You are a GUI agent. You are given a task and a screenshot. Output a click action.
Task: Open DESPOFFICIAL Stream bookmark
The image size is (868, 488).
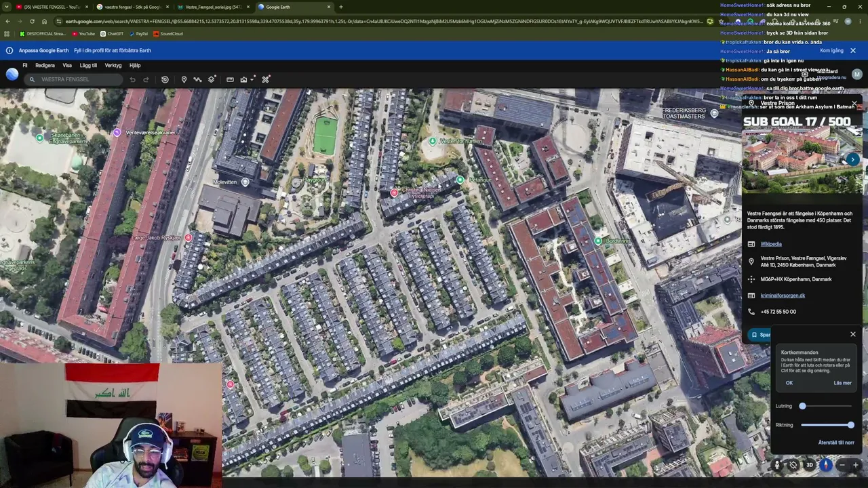pyautogui.click(x=43, y=34)
